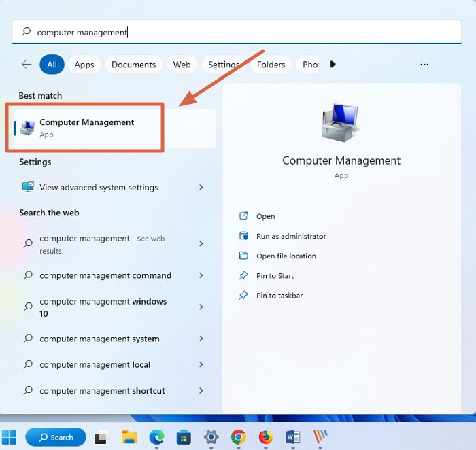
Task: Expand computer management system chevron
Action: 201,339
